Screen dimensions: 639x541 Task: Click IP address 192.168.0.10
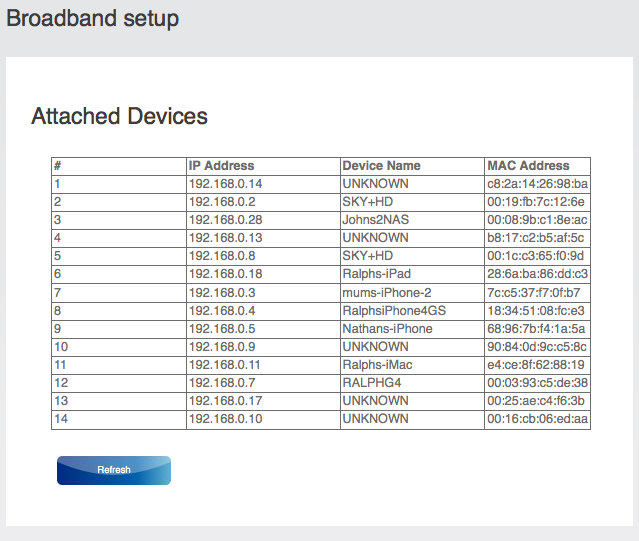click(x=225, y=418)
